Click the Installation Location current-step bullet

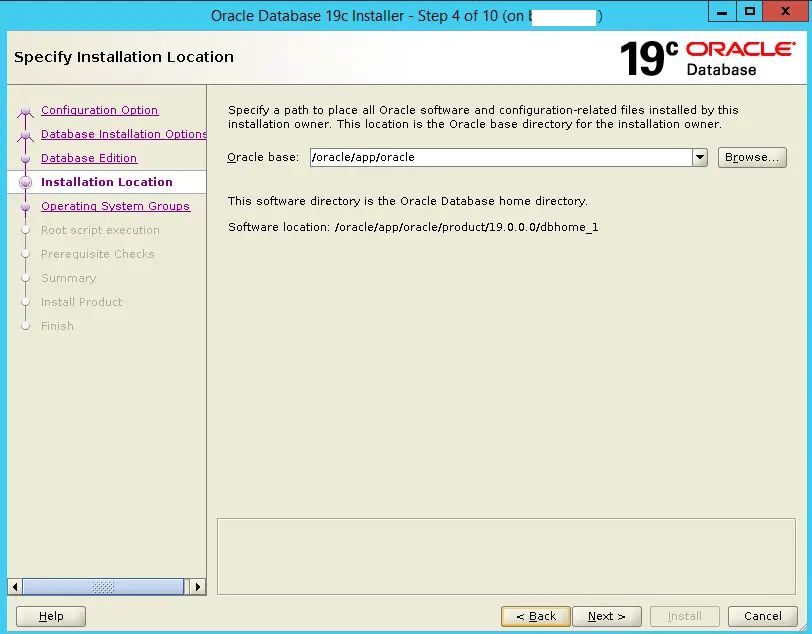[x=25, y=182]
